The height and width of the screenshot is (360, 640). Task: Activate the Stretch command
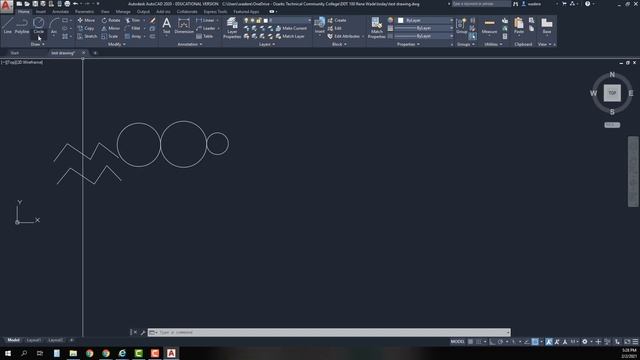[87, 36]
